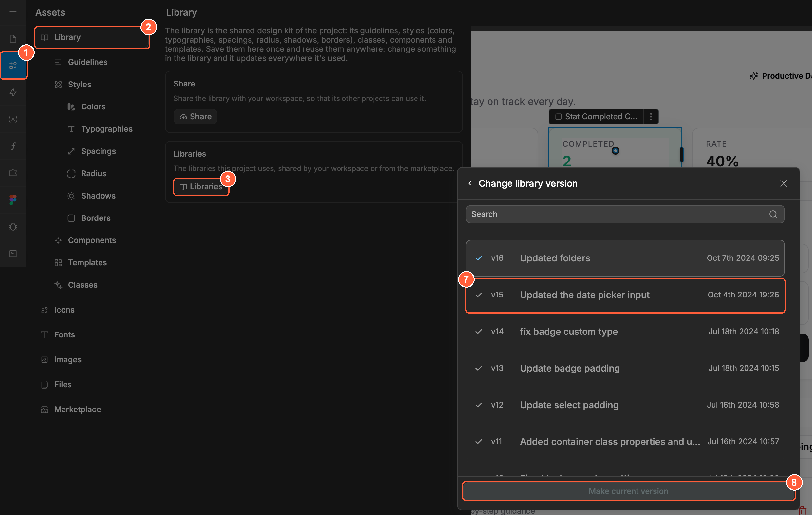Open the Formulas f icon in rail

(13, 146)
